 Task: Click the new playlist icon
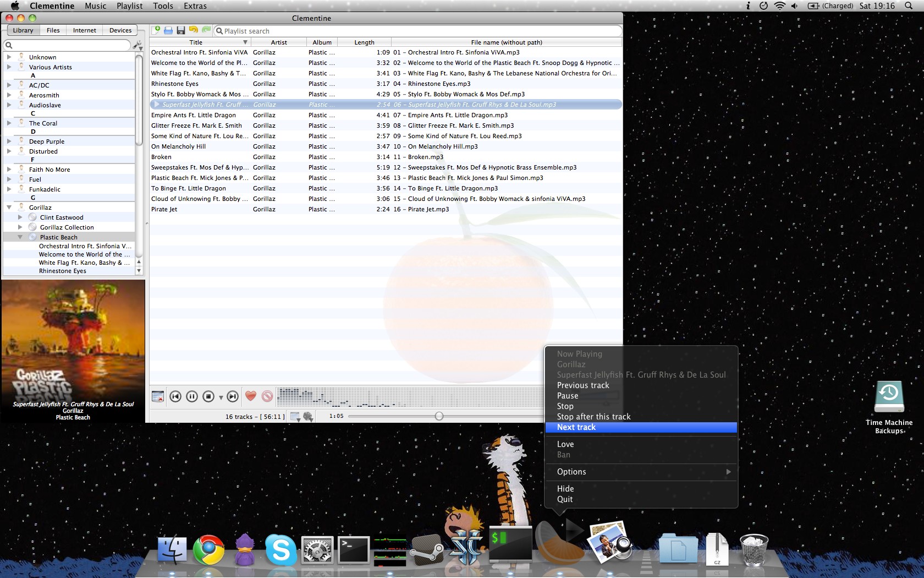pos(157,30)
